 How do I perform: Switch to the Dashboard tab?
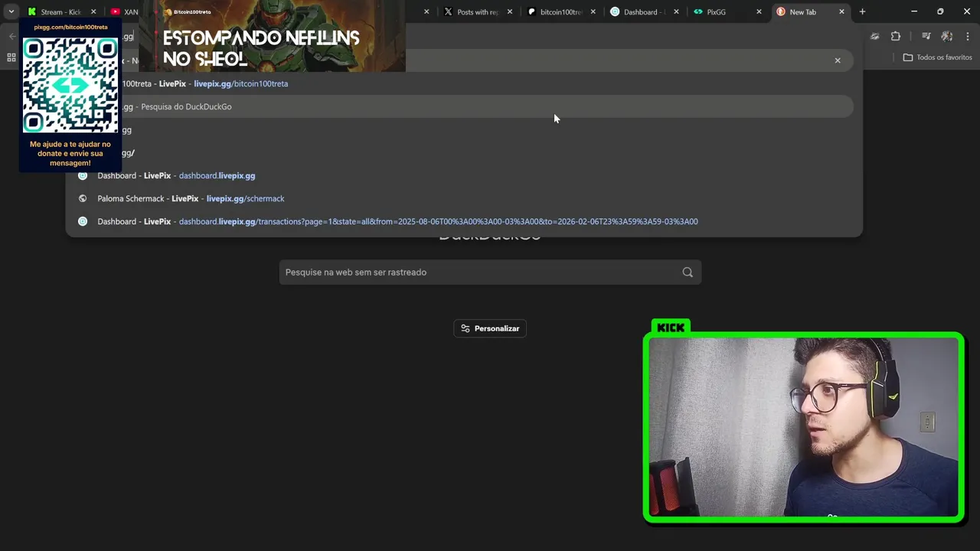645,11
